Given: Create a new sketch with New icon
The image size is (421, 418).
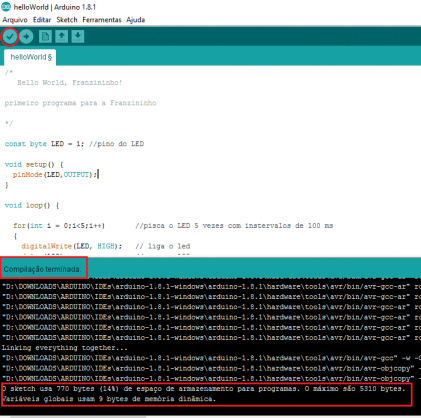Looking at the screenshot, I should [x=45, y=37].
